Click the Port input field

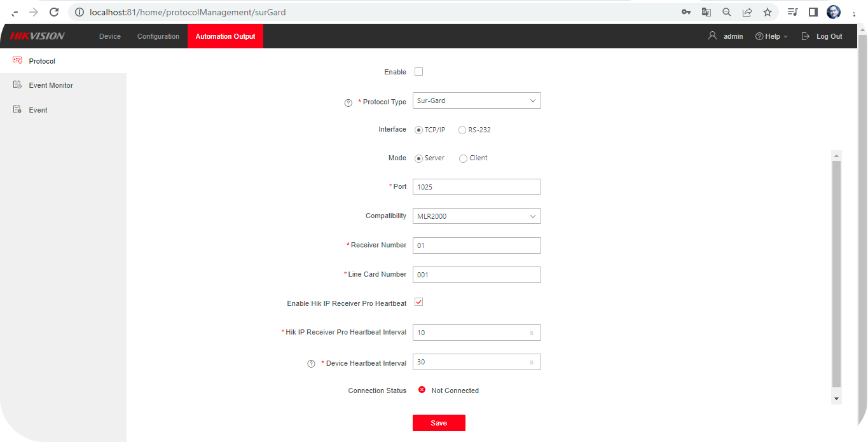pos(476,186)
